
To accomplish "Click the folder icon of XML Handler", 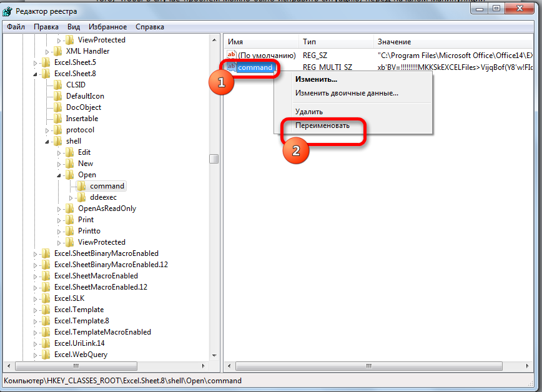I will [57, 51].
